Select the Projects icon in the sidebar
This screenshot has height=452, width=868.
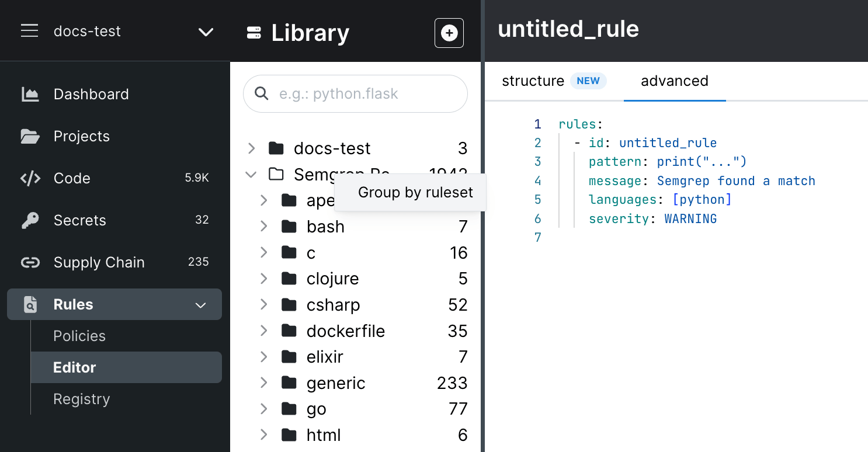(30, 136)
